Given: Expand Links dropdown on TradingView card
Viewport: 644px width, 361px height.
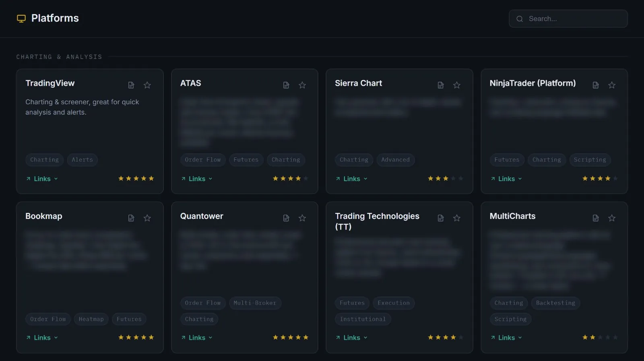Looking at the screenshot, I should (x=42, y=179).
